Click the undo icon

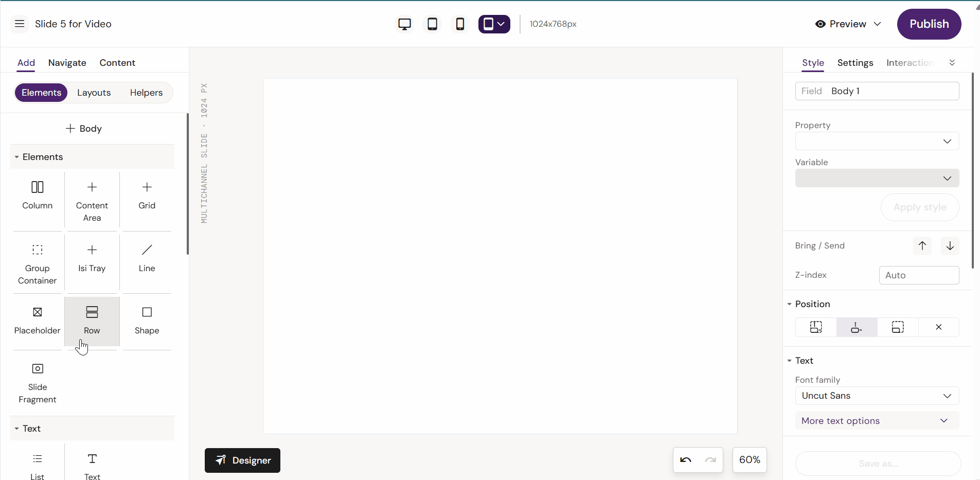[x=686, y=459]
